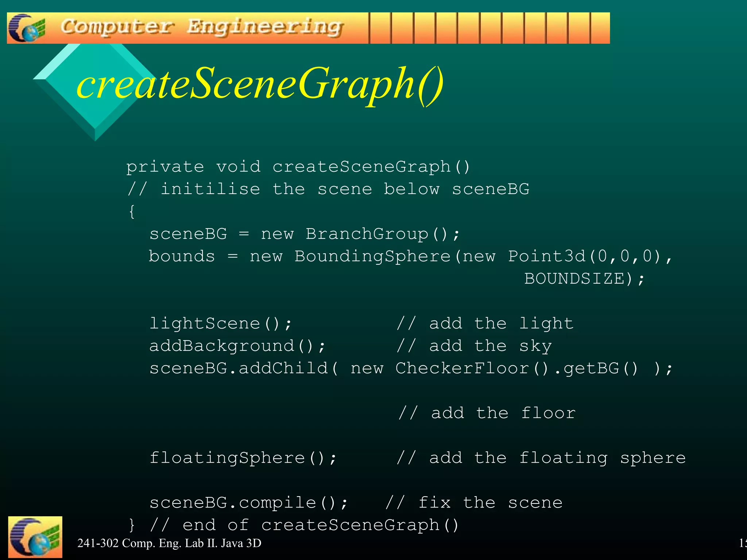Click the '// fix the scene' comment
747x560 pixels.
pos(474,503)
